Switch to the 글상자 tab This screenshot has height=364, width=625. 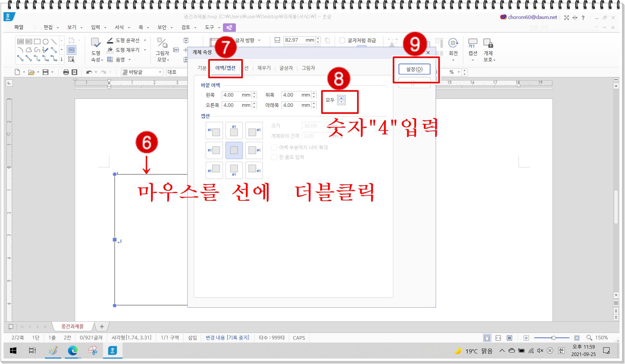[x=286, y=68]
